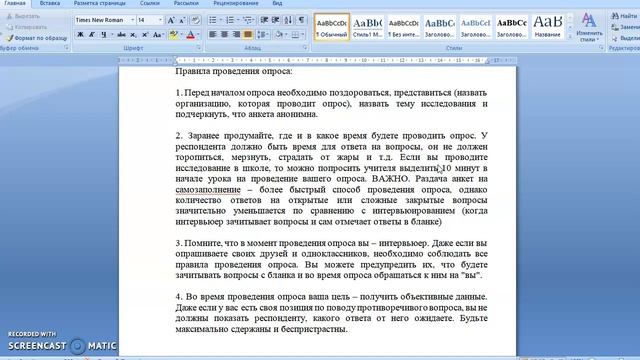
Task: Open the Paragraph (Абзац) dialog launcher
Action: [304, 48]
